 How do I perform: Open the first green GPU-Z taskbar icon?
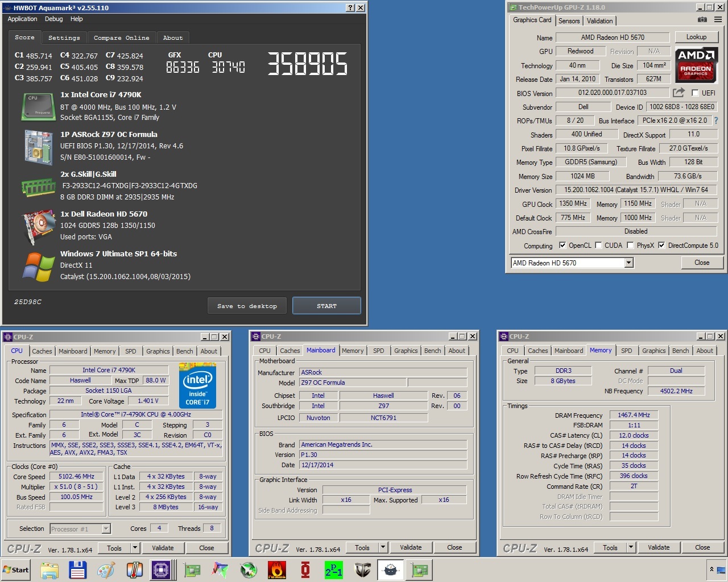(193, 570)
